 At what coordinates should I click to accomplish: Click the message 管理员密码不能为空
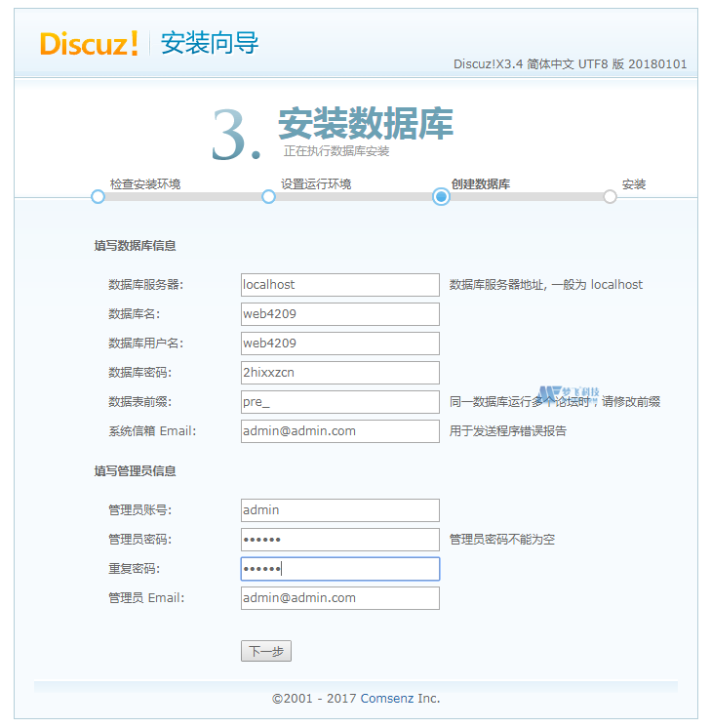click(502, 540)
